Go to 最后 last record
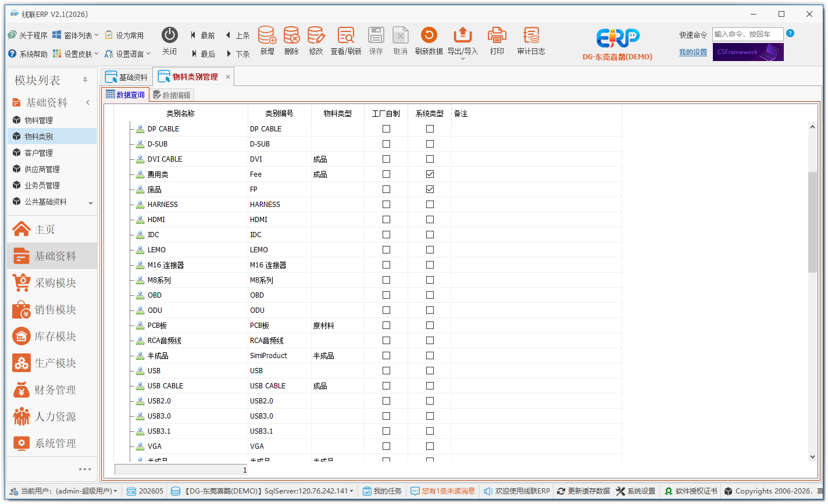The height and width of the screenshot is (504, 828). click(x=202, y=54)
